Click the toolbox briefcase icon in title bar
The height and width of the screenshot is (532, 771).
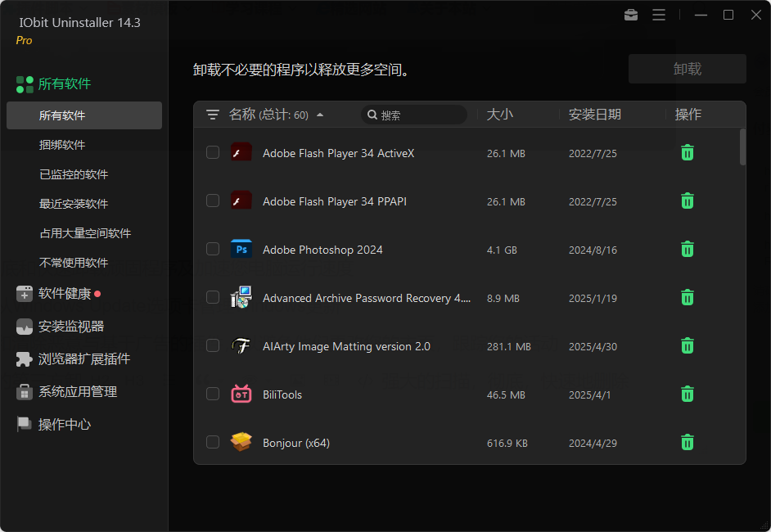pos(630,15)
